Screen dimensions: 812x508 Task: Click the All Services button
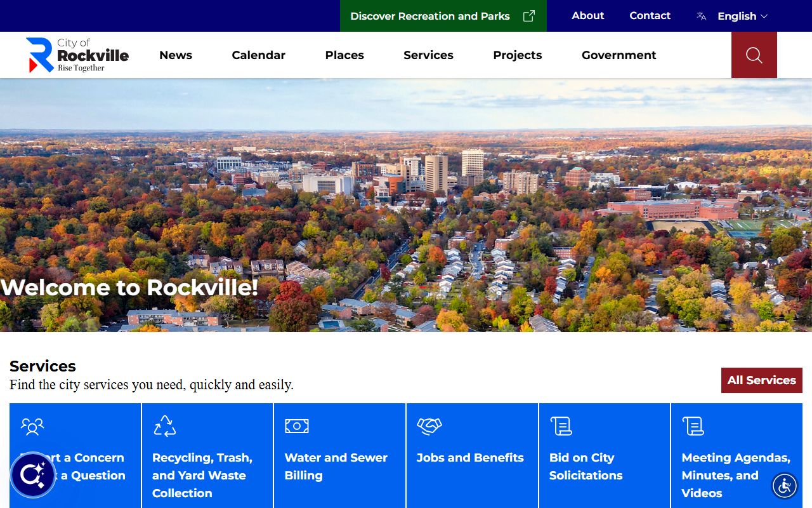762,380
